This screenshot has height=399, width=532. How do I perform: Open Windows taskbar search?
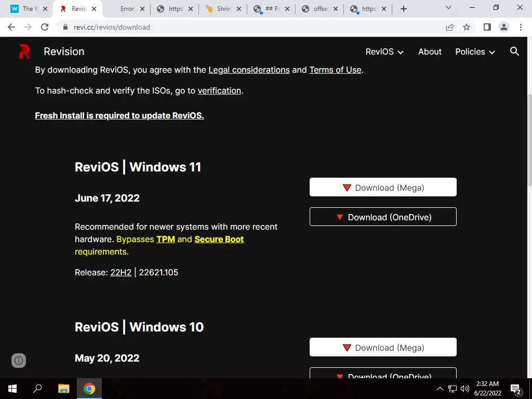point(37,389)
